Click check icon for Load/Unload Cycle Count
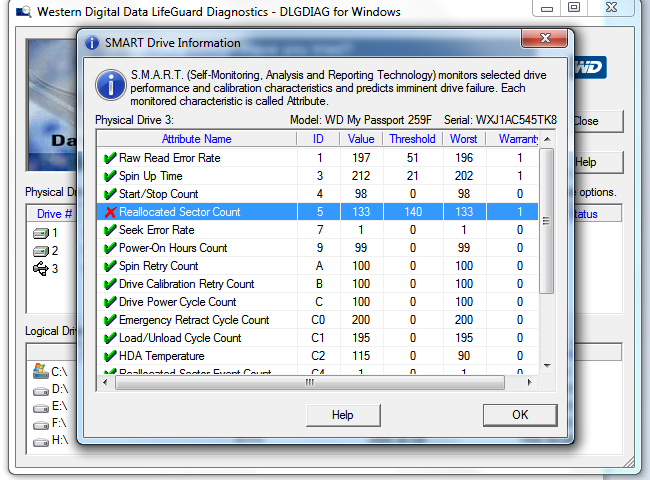Viewport: 650px width, 480px height. pyautogui.click(x=110, y=338)
